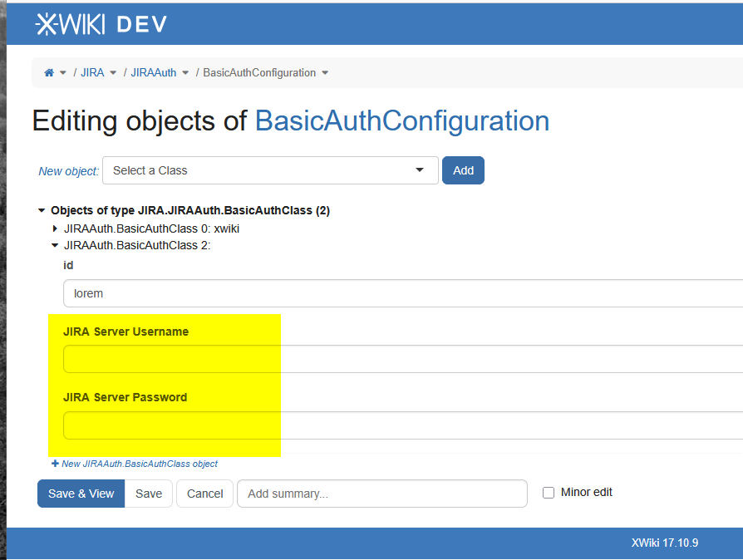Expand JIRAAuth.BasicAuthClass 0: xwiki object
Viewport: 743px width, 560px height.
[55, 228]
